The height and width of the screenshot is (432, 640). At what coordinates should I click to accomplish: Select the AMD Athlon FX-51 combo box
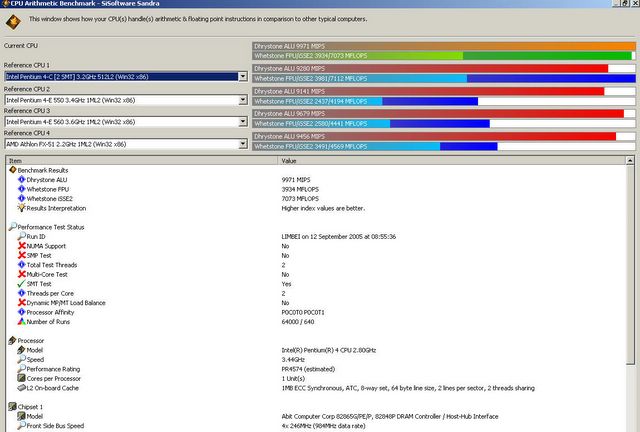coord(126,144)
